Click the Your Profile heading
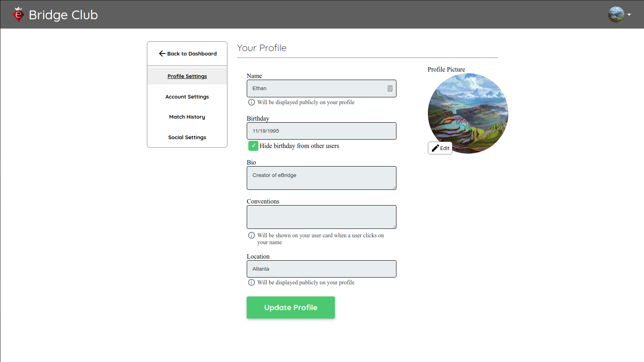The width and height of the screenshot is (644, 362). pos(262,48)
